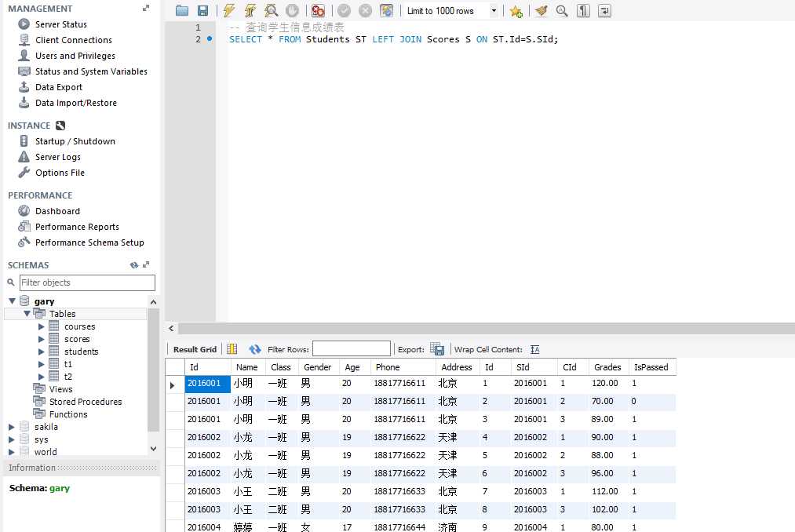This screenshot has height=532, width=795.
Task: Execute the query with the lightning bolt
Action: tap(228, 11)
